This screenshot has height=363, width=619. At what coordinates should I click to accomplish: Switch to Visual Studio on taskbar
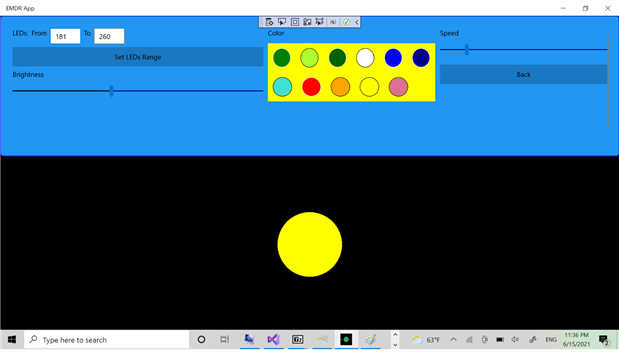pos(274,339)
